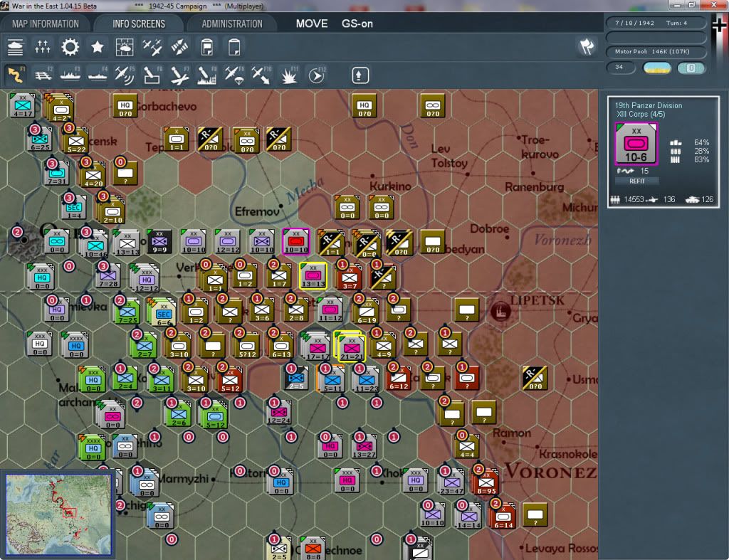Open the order of battle tank list icon

[x=16, y=47]
